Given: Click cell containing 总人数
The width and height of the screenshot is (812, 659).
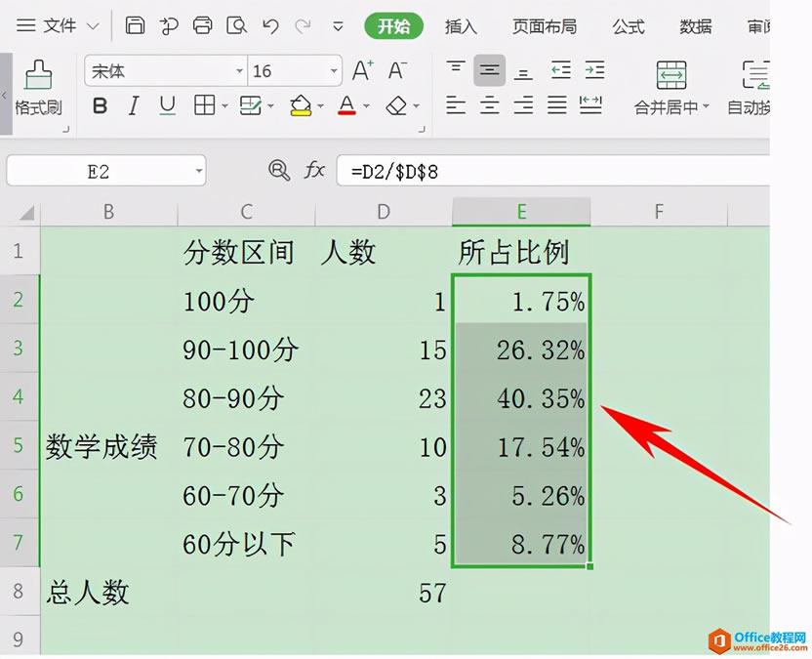Looking at the screenshot, I should pos(108,592).
